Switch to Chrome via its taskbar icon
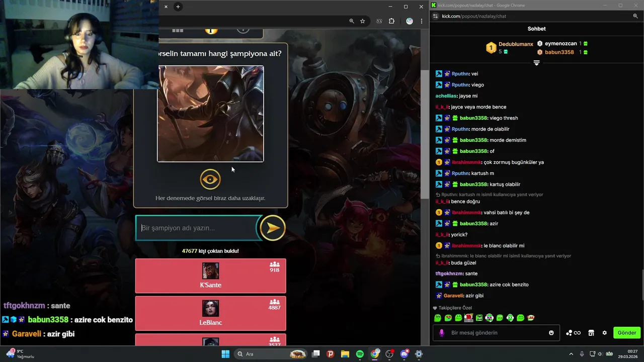Image resolution: width=644 pixels, height=362 pixels. tap(375, 354)
